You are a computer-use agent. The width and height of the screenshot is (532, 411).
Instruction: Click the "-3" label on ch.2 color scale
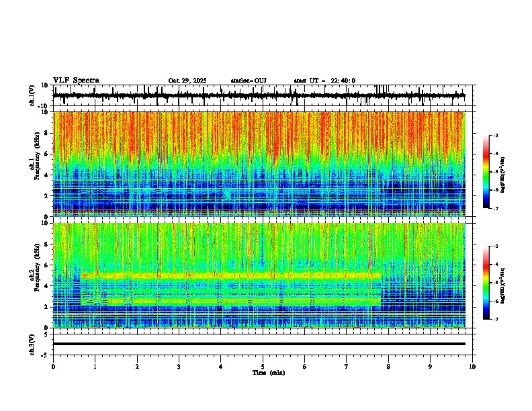(495, 246)
